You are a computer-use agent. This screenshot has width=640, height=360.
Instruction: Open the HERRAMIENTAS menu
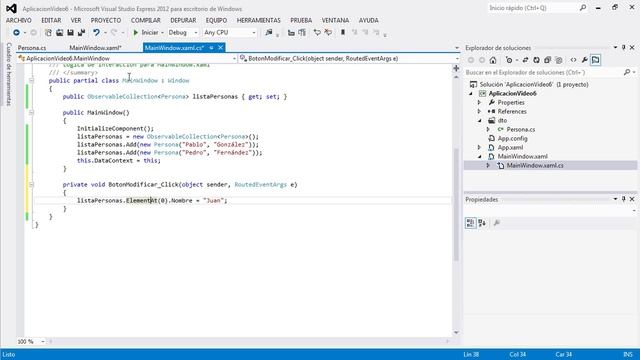click(259, 20)
